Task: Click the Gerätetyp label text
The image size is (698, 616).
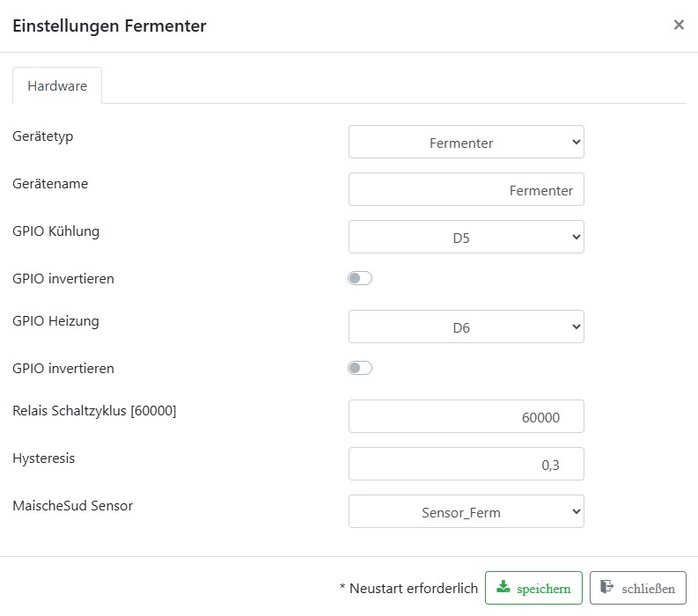Action: 43,136
